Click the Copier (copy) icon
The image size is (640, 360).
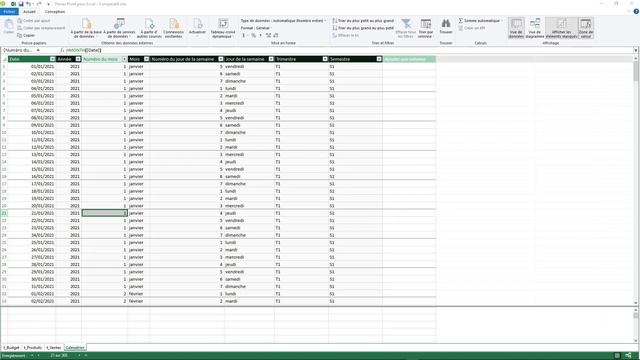pos(20,36)
